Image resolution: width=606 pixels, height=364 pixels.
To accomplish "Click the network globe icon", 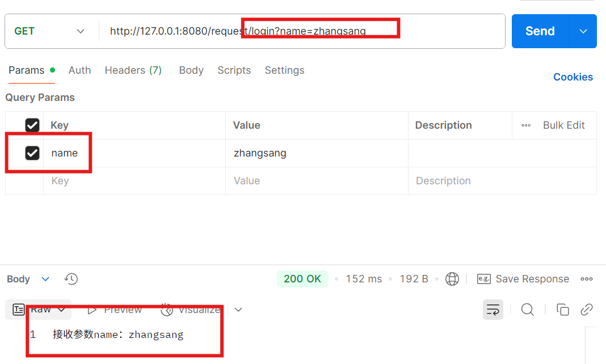I will tap(452, 279).
